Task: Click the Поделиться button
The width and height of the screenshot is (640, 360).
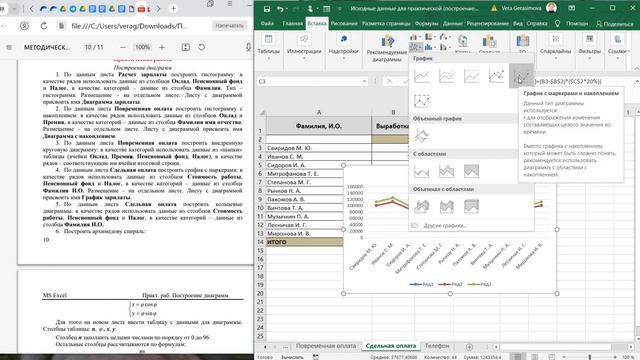Action: point(615,24)
